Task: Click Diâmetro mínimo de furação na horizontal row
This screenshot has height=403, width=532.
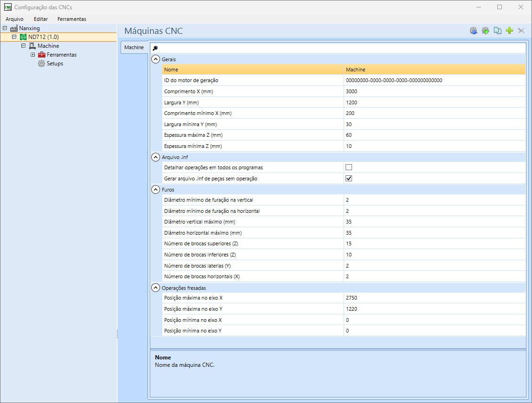Action: click(x=344, y=211)
